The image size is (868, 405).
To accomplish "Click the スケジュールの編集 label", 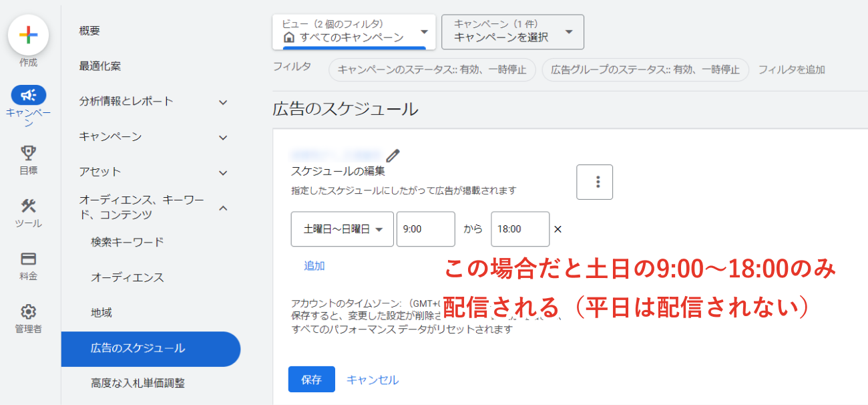I will [338, 171].
